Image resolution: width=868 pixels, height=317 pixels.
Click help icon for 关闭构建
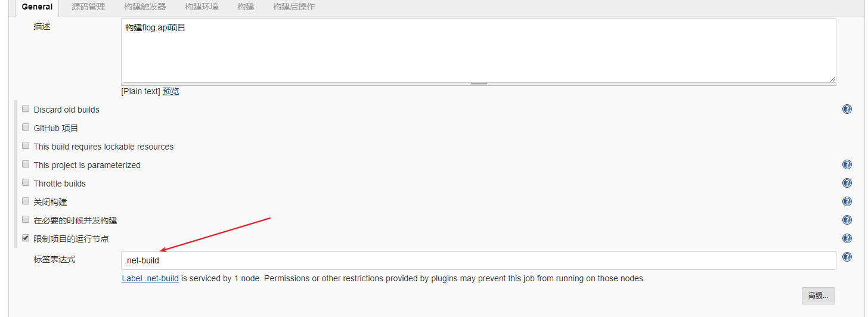tap(847, 202)
